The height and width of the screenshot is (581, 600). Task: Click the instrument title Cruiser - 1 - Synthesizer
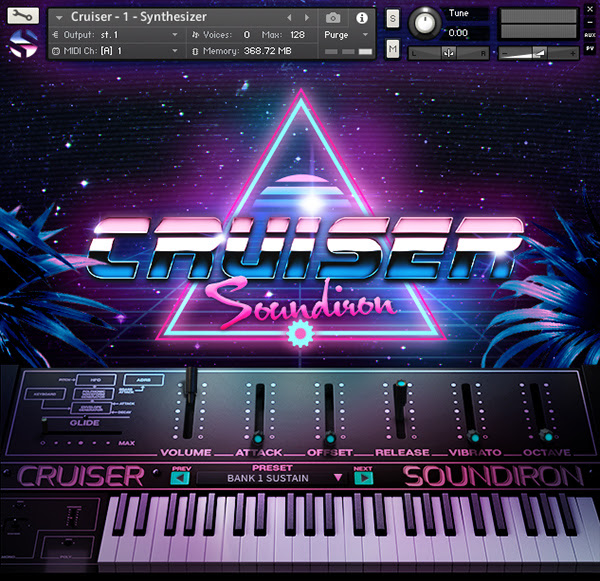pos(139,17)
